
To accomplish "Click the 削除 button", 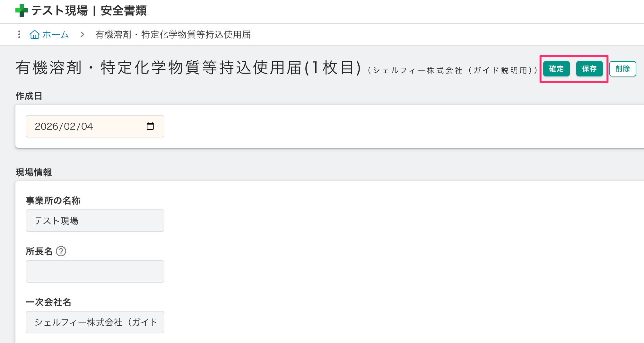I will pos(622,69).
